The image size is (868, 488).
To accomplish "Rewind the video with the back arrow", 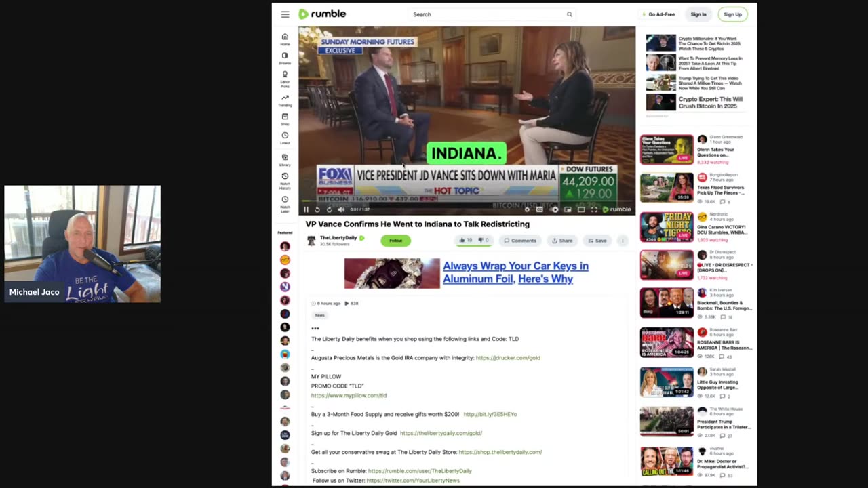I will (x=317, y=209).
